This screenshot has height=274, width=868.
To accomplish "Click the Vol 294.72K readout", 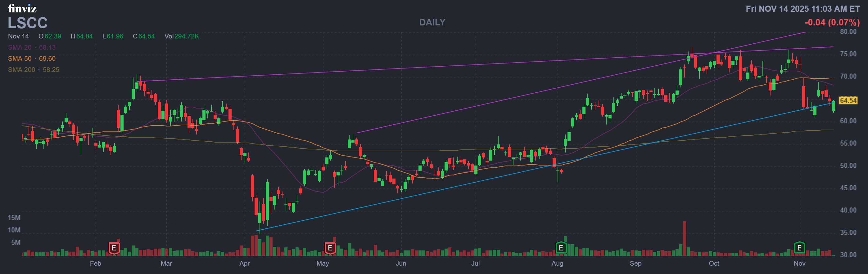I will [182, 36].
